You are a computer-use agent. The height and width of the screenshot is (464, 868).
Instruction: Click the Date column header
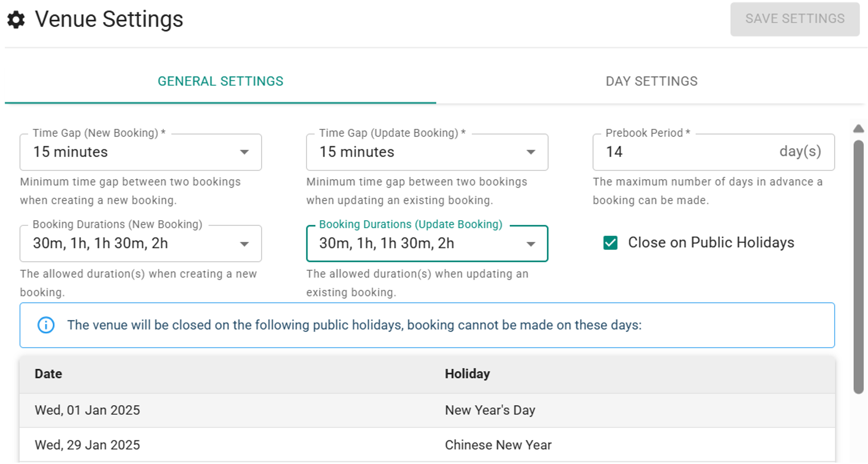pyautogui.click(x=49, y=374)
